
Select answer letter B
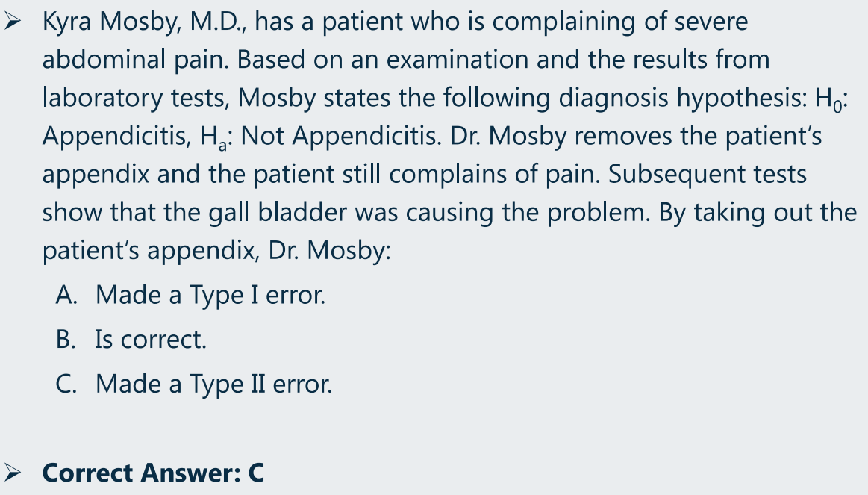66,340
